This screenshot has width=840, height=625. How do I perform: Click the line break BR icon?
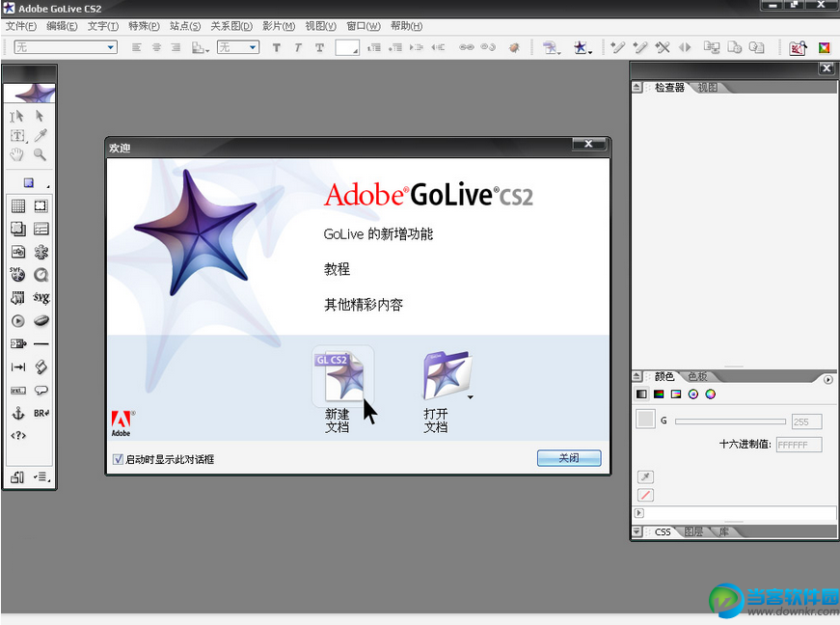point(41,413)
